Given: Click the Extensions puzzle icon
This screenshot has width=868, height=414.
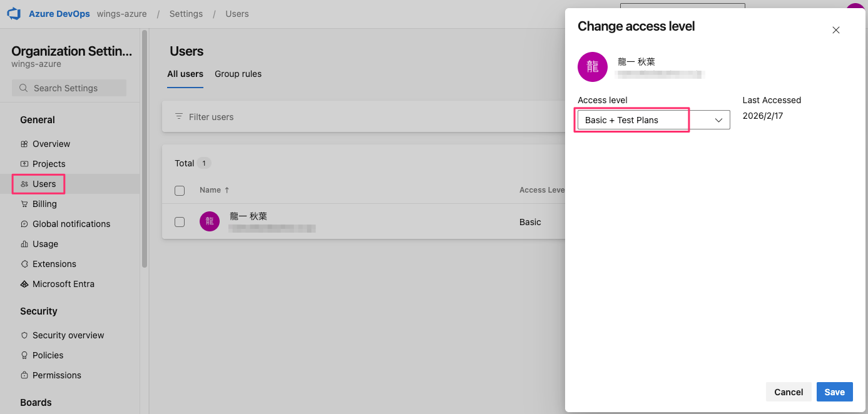Looking at the screenshot, I should [24, 264].
